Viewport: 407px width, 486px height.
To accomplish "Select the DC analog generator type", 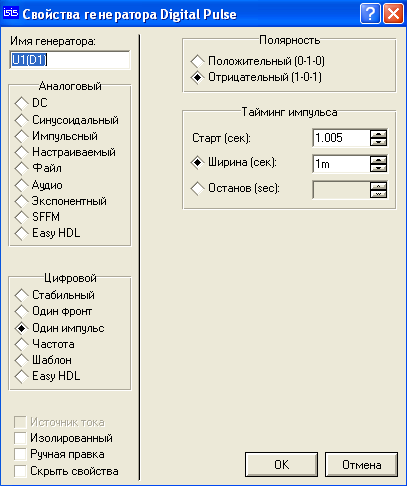I will (31, 103).
